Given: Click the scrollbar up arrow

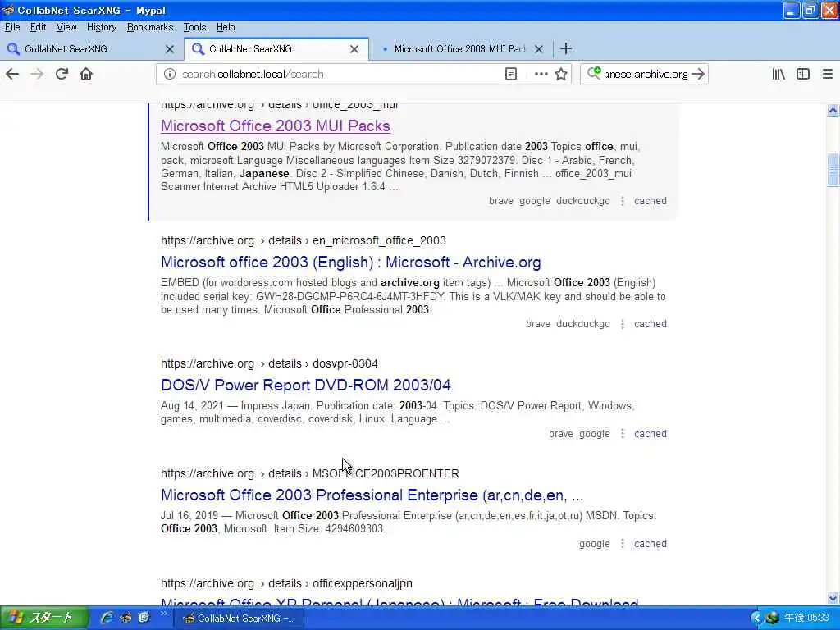Looking at the screenshot, I should click(833, 111).
